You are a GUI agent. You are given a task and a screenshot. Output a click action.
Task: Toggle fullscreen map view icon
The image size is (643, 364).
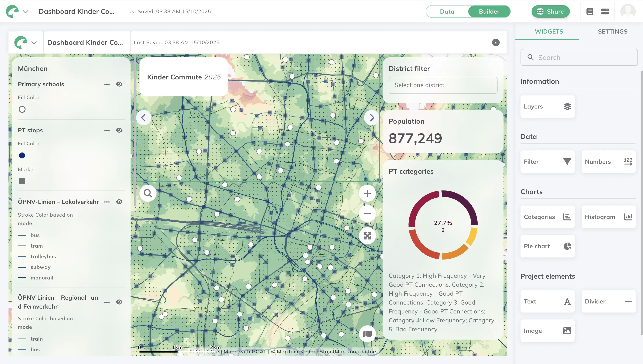click(367, 236)
